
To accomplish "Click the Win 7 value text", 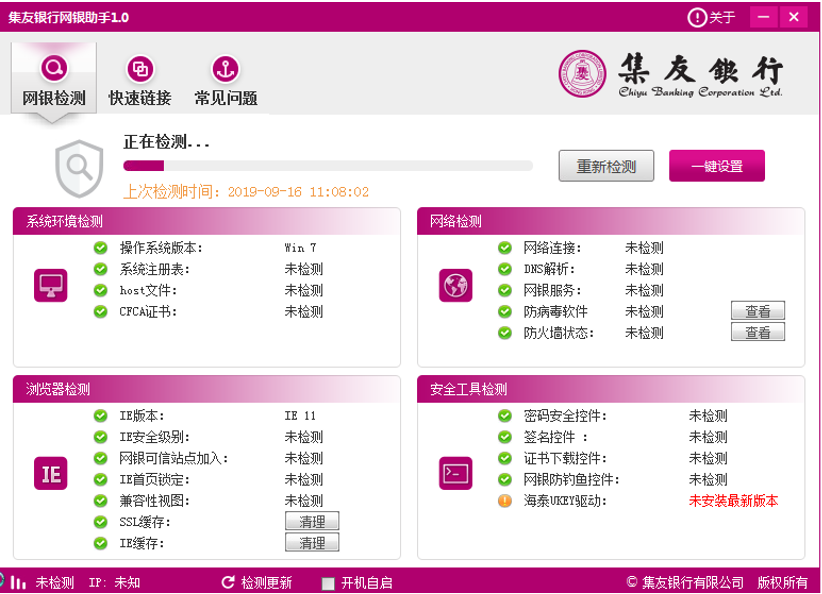I will [300, 247].
